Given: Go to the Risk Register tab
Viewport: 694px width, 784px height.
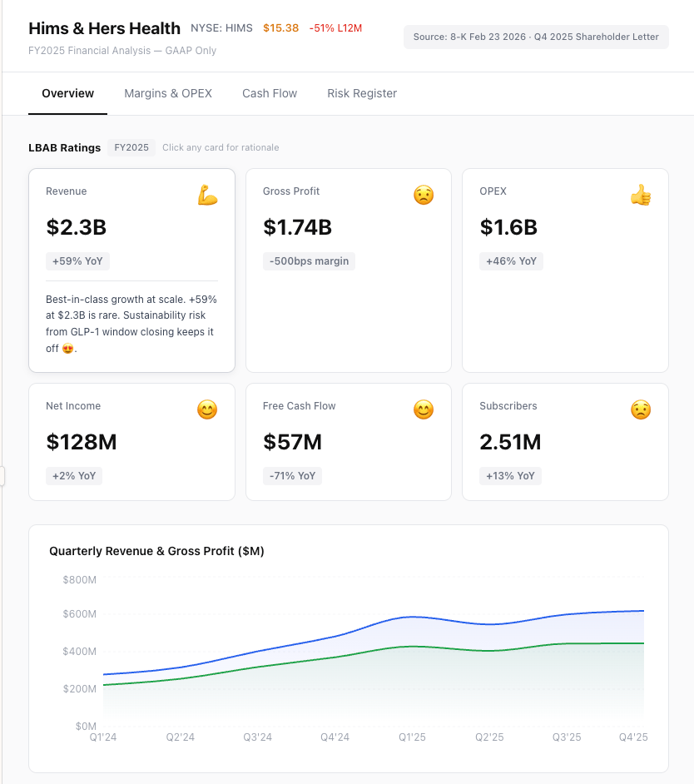Looking at the screenshot, I should pos(362,93).
